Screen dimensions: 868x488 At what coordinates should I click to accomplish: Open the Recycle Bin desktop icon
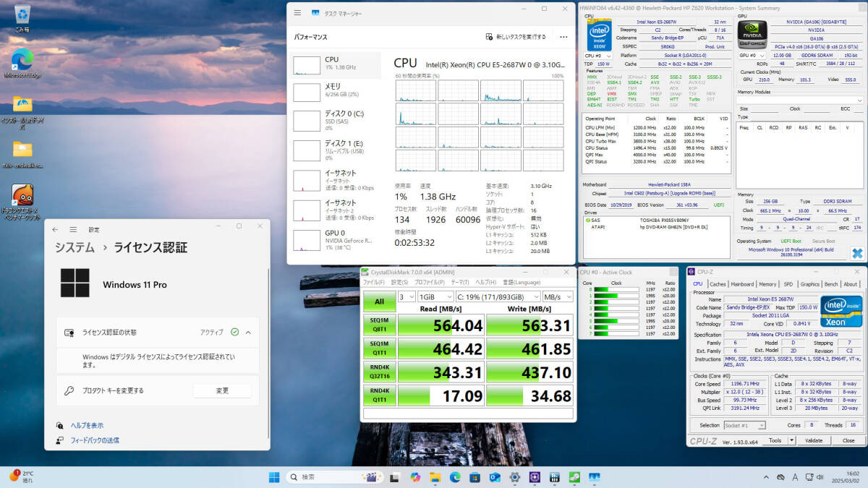tap(22, 17)
